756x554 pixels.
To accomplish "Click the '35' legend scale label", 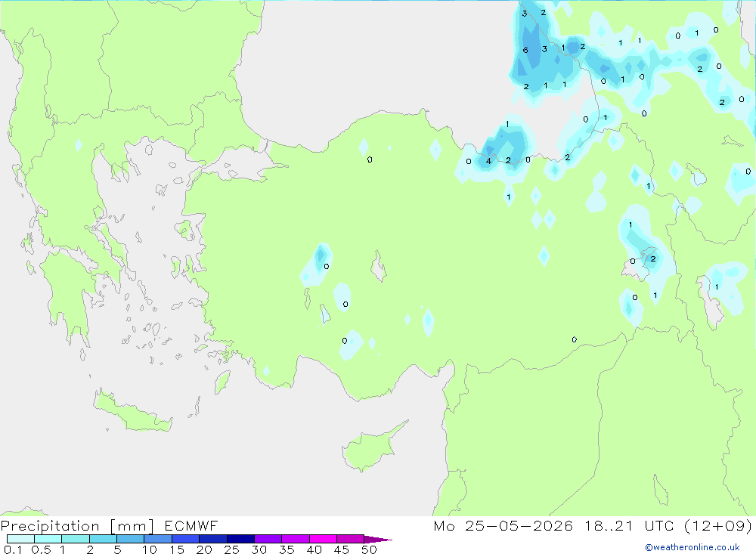I will pos(287,549).
